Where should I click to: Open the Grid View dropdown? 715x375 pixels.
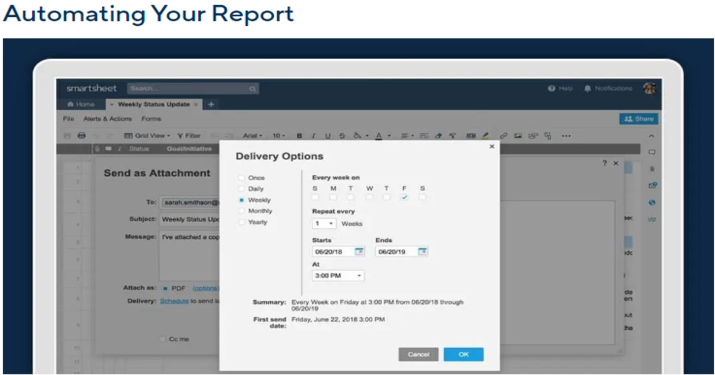(147, 135)
